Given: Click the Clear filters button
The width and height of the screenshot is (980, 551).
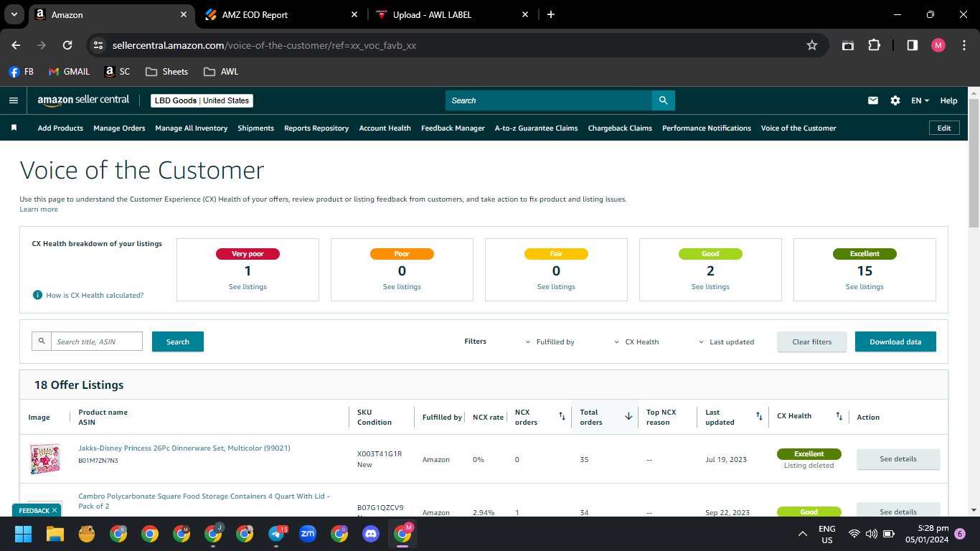Looking at the screenshot, I should [812, 342].
